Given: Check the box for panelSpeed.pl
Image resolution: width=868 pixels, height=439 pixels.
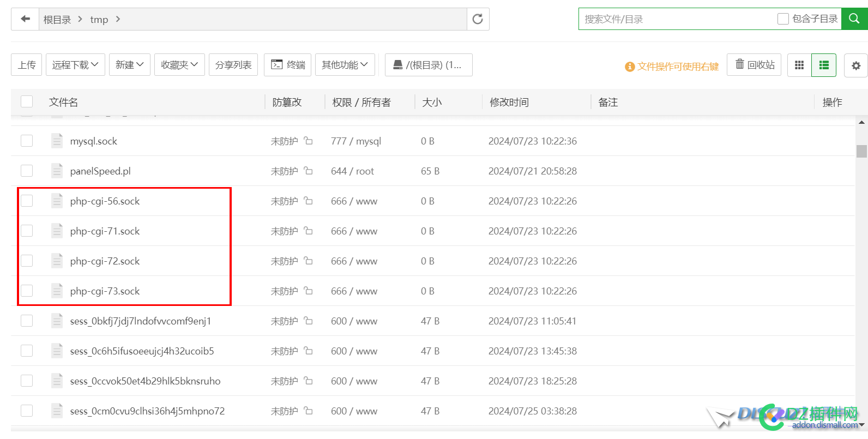Looking at the screenshot, I should (27, 171).
